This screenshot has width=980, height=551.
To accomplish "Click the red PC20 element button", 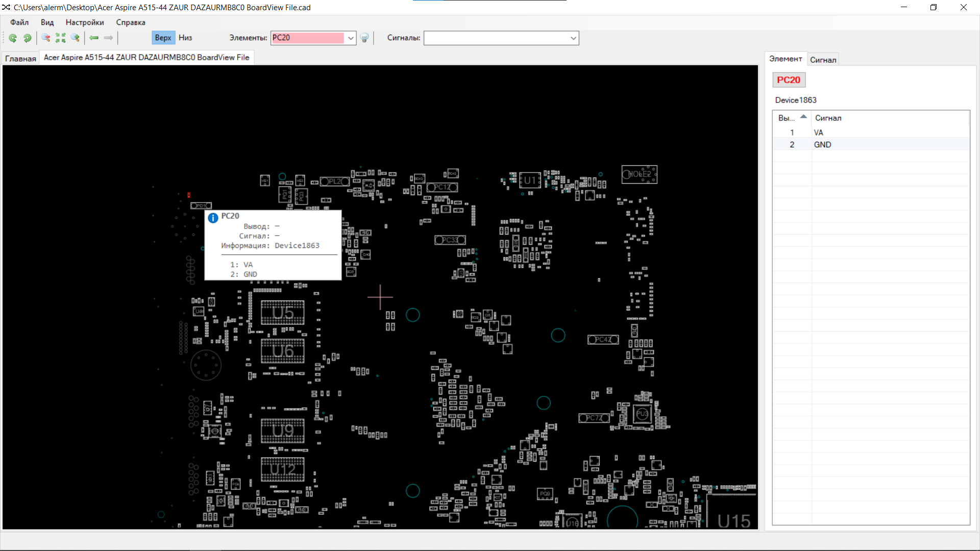I will (789, 80).
